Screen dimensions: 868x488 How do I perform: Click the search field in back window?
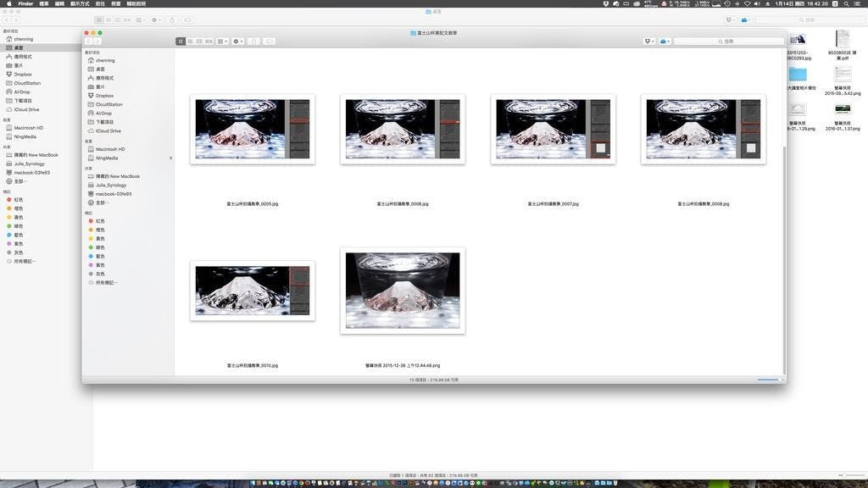(809, 20)
